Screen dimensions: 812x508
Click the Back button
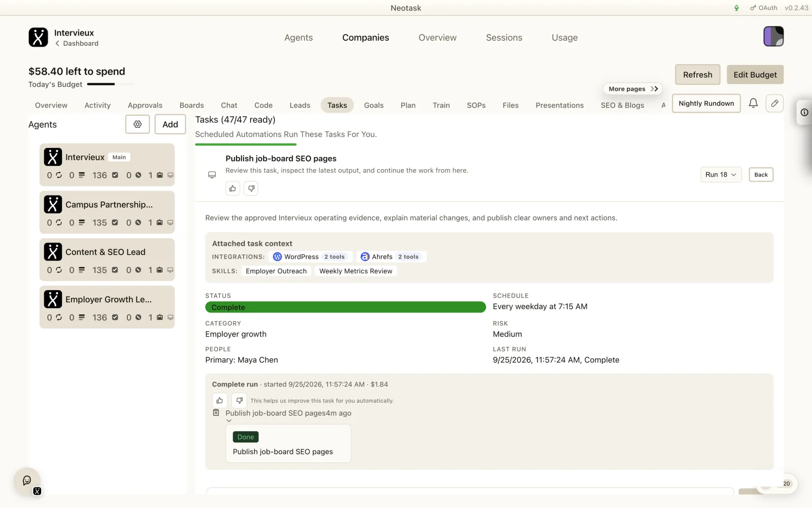[x=761, y=175]
